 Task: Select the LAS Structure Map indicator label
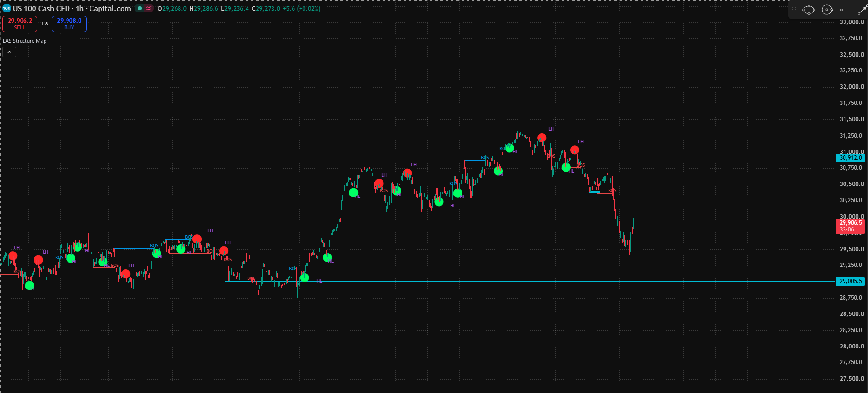25,41
